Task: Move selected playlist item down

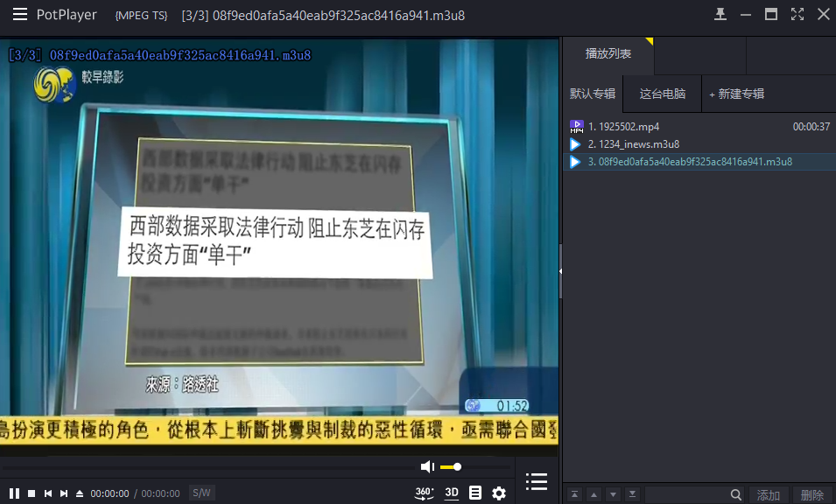Action: pos(613,494)
